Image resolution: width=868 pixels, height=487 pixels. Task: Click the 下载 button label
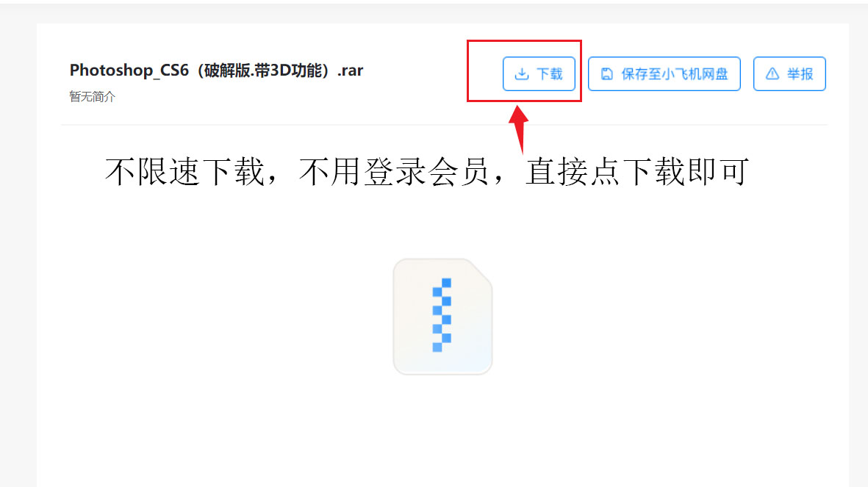pos(549,73)
